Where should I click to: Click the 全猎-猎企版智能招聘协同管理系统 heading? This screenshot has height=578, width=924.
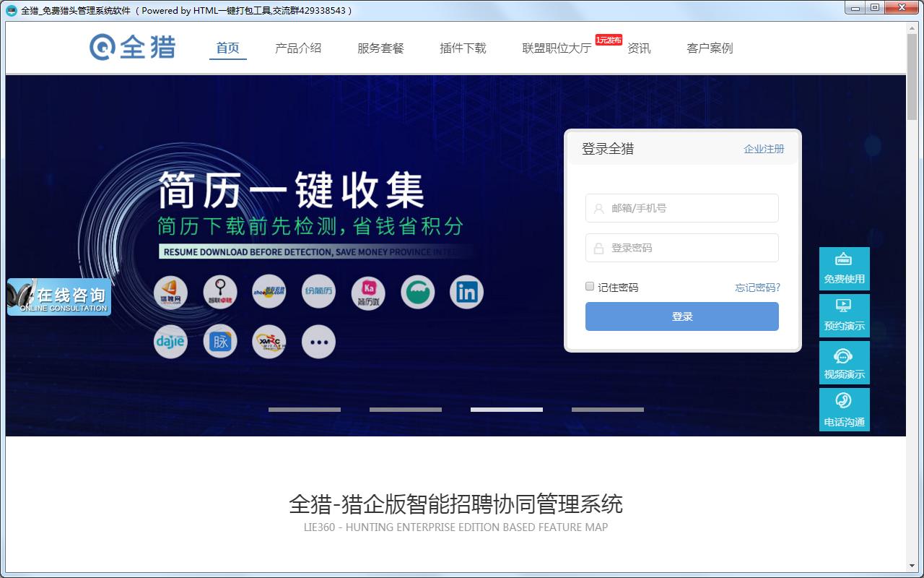pos(456,504)
